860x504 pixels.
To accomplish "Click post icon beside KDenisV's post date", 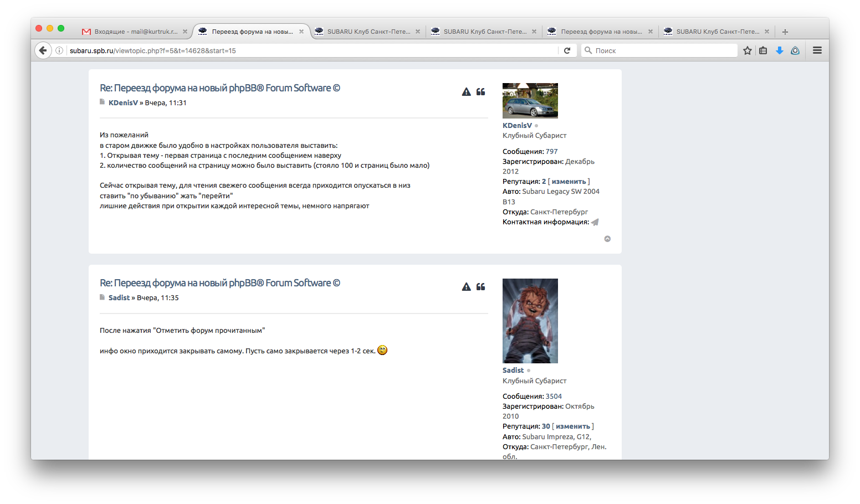I will tap(102, 102).
